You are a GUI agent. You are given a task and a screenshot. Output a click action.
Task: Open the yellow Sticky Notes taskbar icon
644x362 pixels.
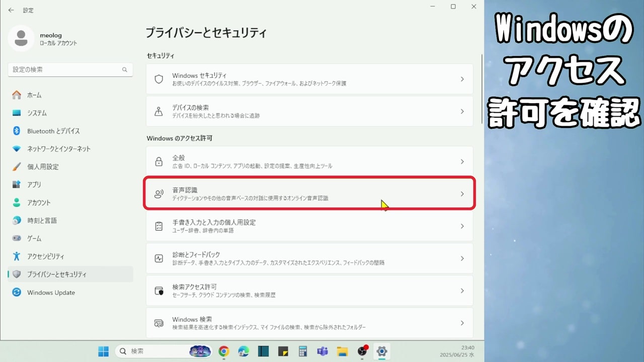[x=283, y=351]
